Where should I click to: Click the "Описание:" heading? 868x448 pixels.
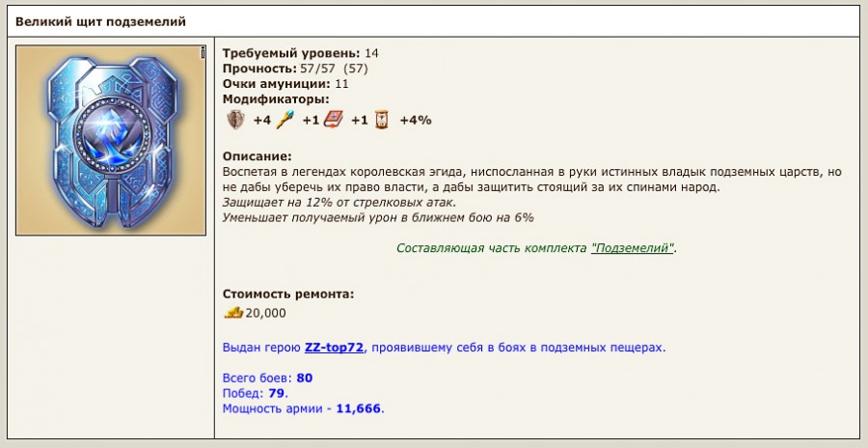257,157
